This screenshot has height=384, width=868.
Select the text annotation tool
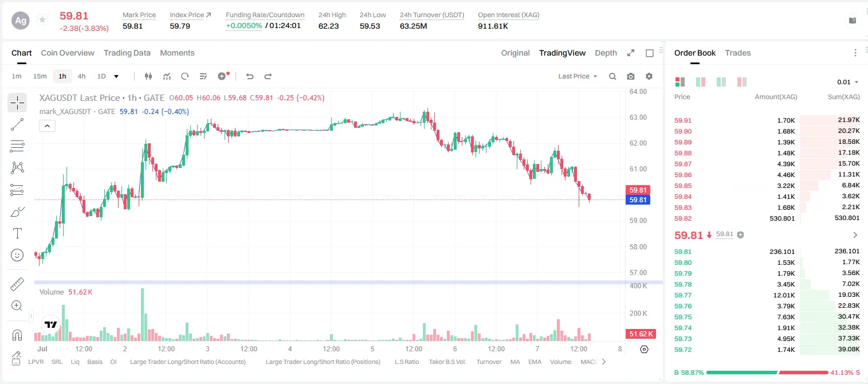point(17,233)
